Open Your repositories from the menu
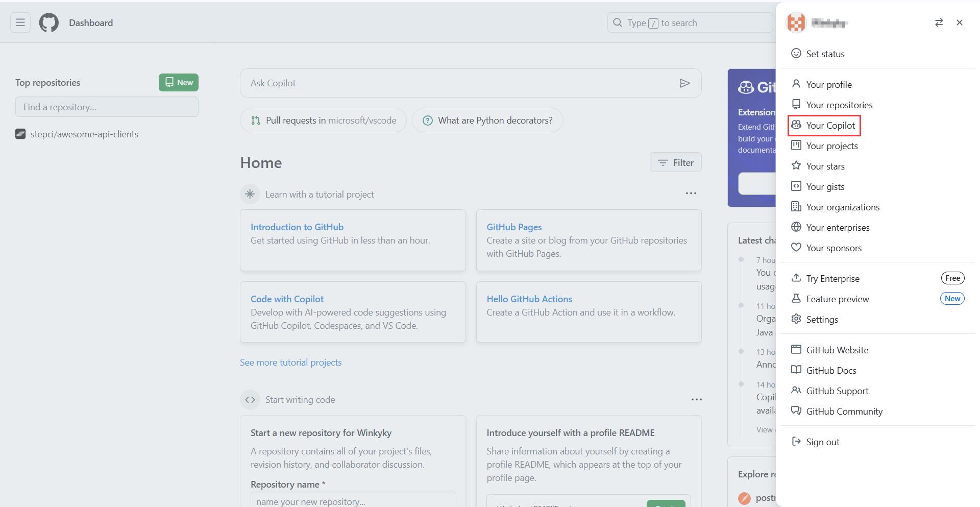The image size is (980, 507). pos(877,105)
